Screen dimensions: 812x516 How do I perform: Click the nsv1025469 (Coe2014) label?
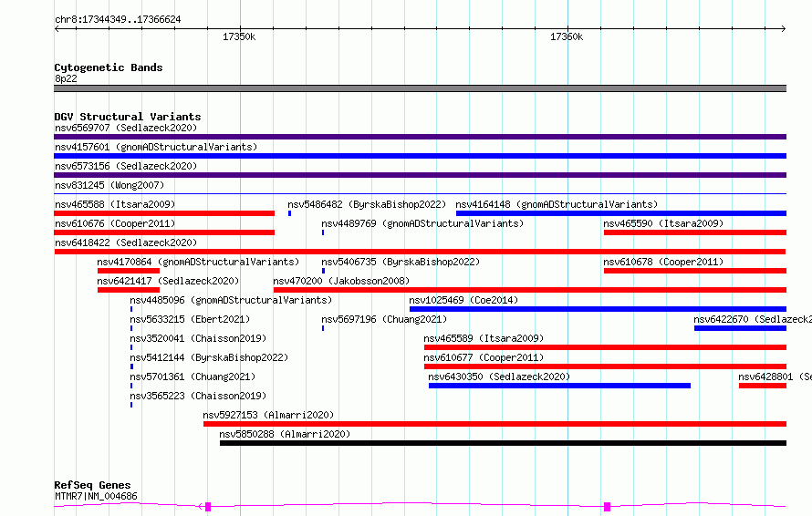463,300
